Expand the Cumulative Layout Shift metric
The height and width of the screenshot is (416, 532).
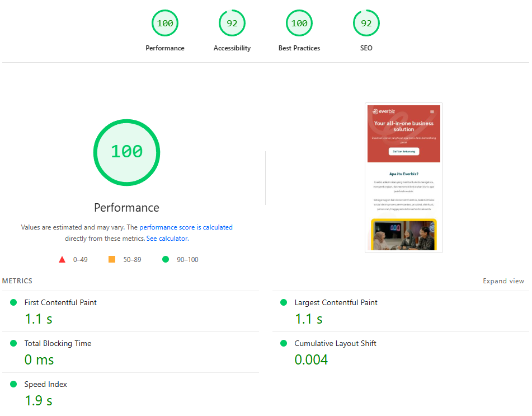335,344
